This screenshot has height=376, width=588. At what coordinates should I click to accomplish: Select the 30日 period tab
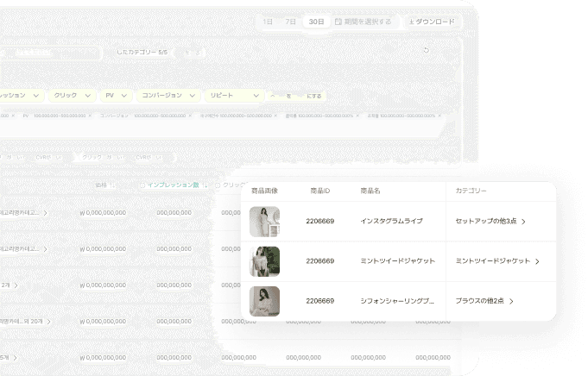click(x=316, y=22)
